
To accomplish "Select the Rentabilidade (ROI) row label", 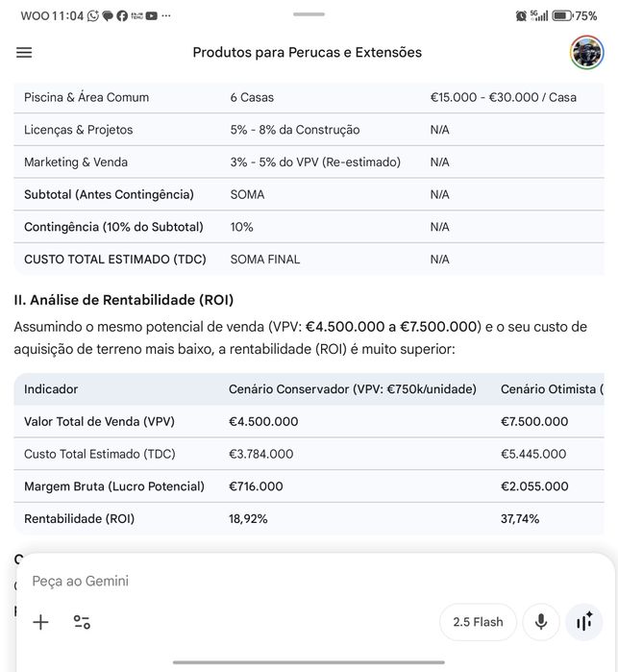I will click(x=80, y=519).
